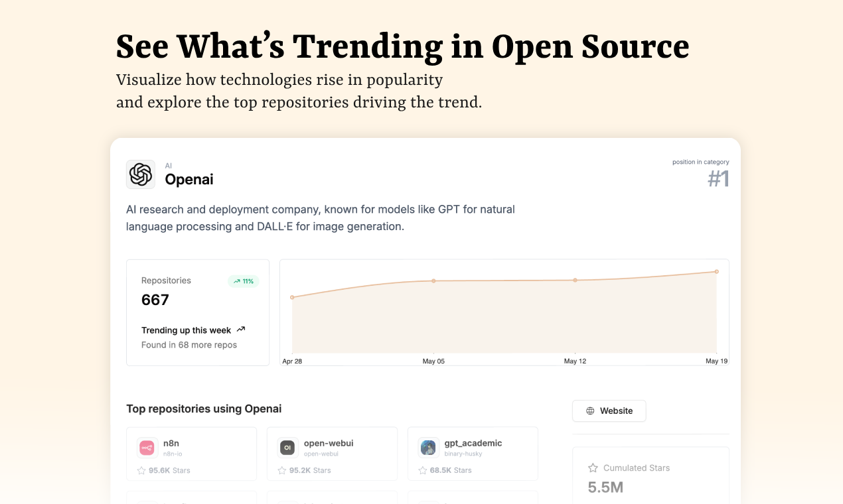Click the star icon under open-webui
This screenshot has width=843, height=504.
coord(282,471)
